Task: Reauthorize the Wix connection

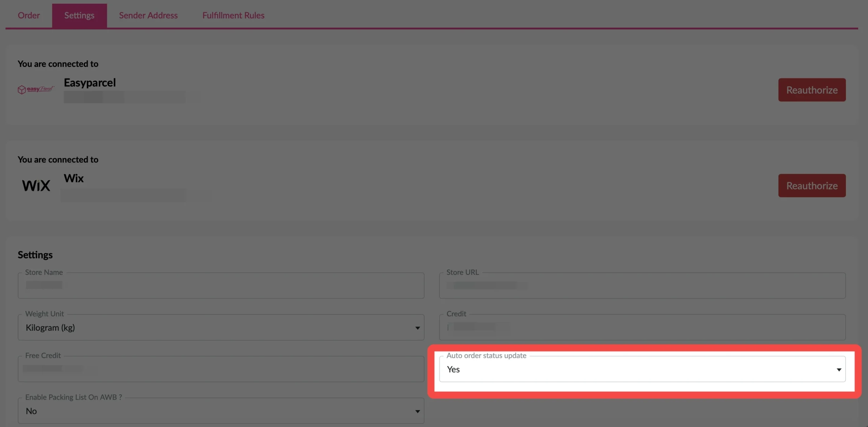Action: (812, 186)
